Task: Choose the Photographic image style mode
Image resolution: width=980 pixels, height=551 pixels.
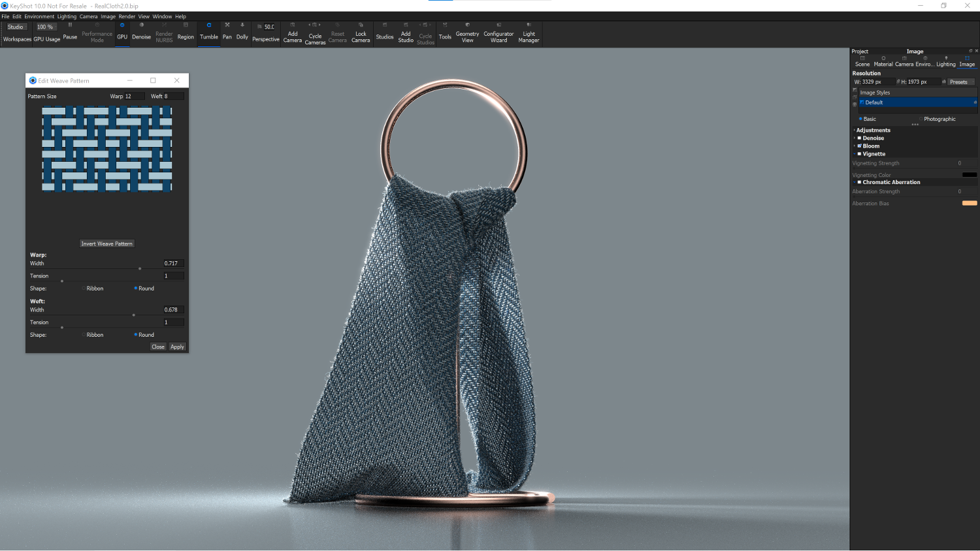Action: [x=921, y=119]
